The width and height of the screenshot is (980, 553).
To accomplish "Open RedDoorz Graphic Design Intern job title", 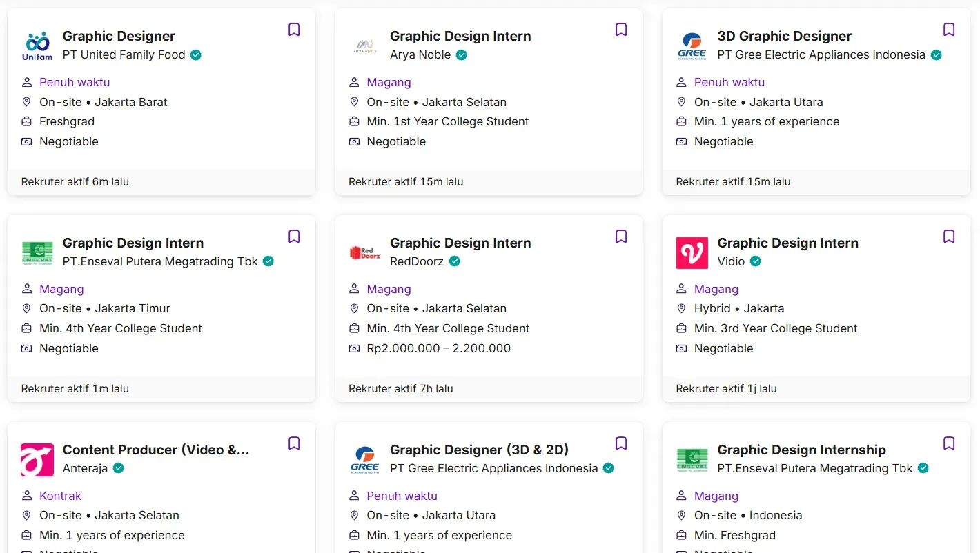I will point(460,243).
